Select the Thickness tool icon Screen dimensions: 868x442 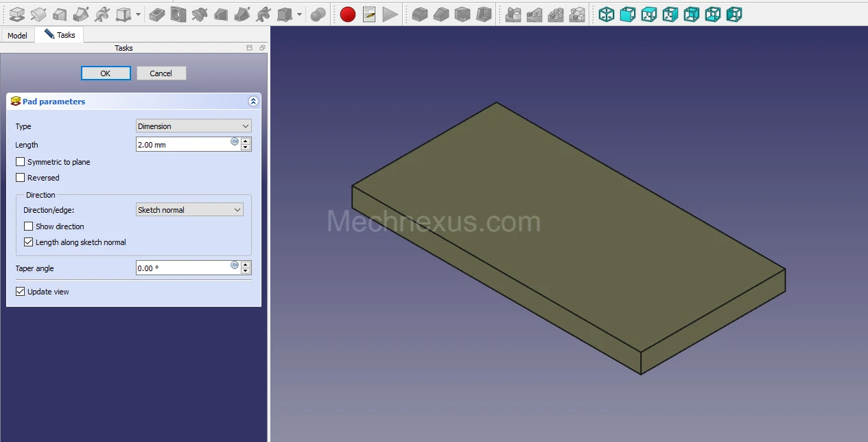tap(484, 14)
